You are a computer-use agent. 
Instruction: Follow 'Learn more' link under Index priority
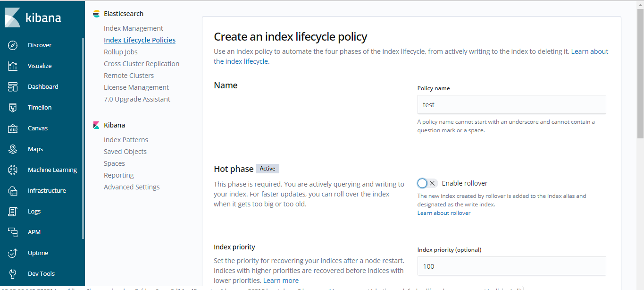pos(281,281)
